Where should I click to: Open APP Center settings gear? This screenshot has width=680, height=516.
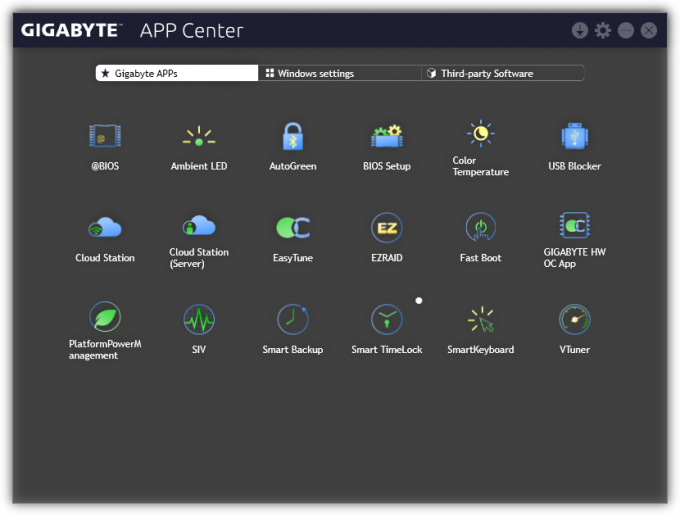click(x=602, y=30)
